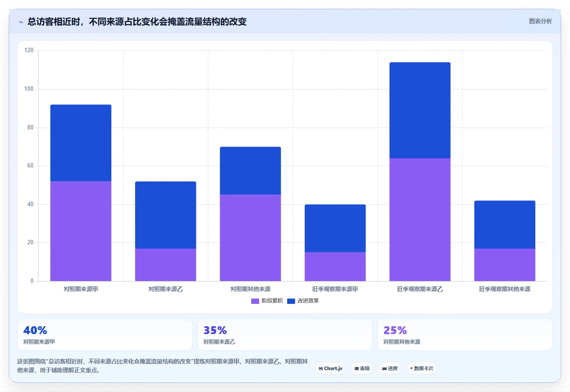Click the description paragraph below the cards

coord(162,366)
